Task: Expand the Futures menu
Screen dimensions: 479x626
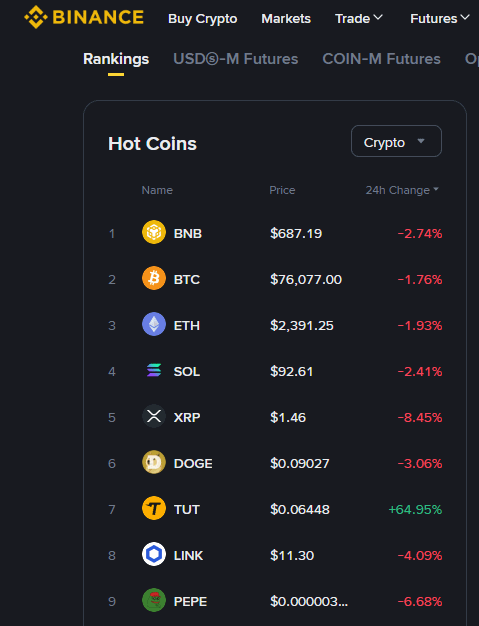Action: [x=440, y=18]
